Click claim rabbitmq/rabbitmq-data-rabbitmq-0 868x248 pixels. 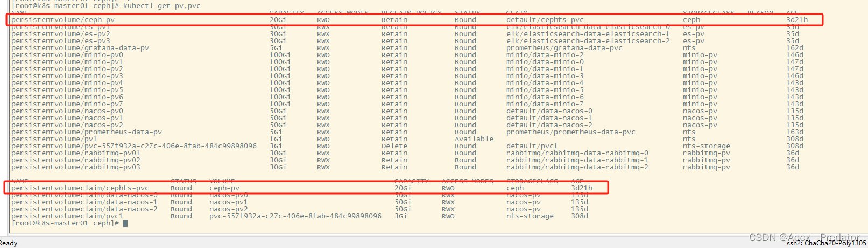click(x=577, y=153)
